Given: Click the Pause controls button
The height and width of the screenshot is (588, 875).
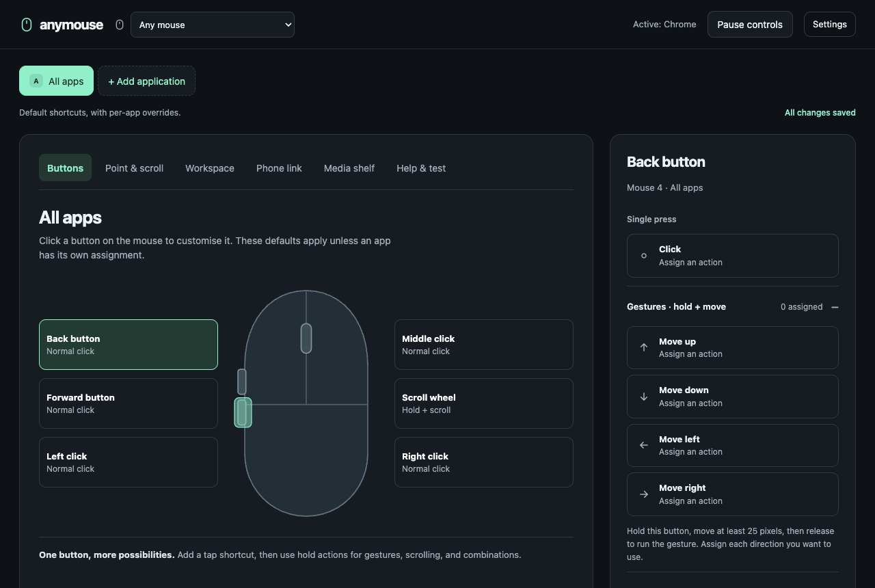Looking at the screenshot, I should [750, 24].
